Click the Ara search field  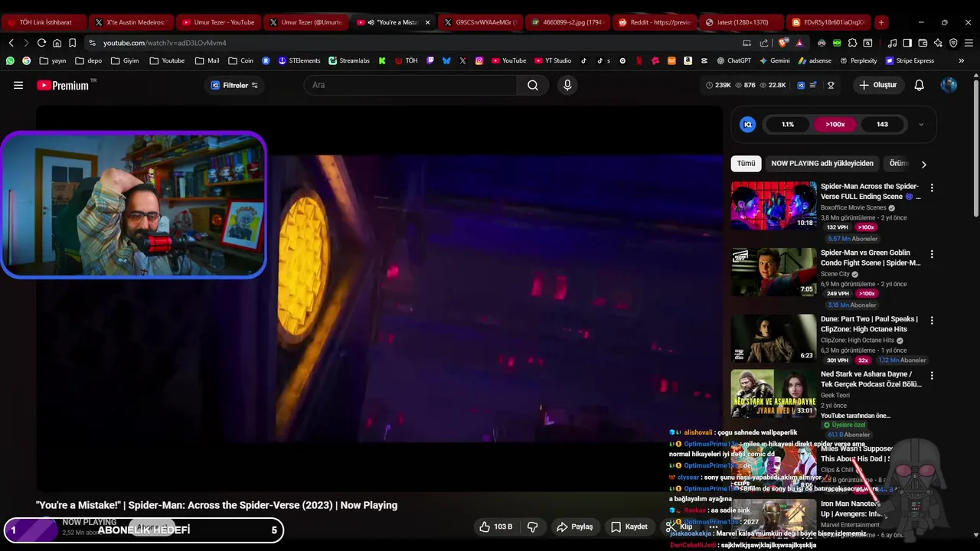410,85
